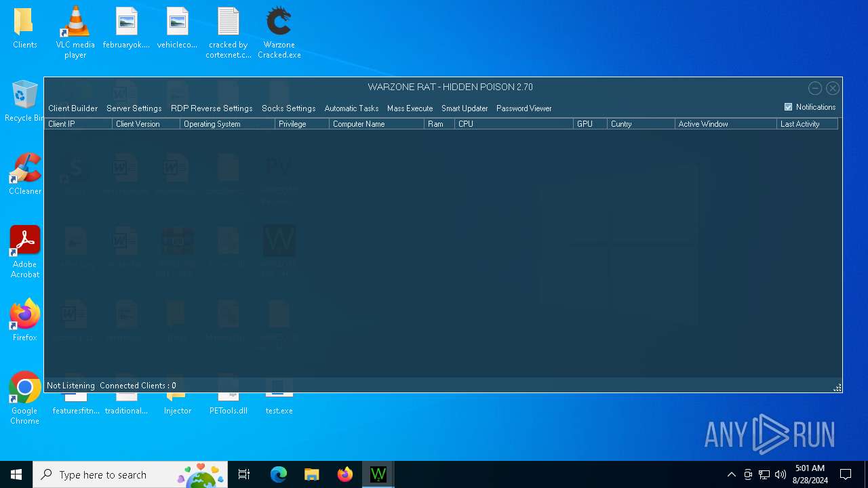Select the vehicleco image file
The height and width of the screenshot is (488, 868).
click(x=177, y=28)
